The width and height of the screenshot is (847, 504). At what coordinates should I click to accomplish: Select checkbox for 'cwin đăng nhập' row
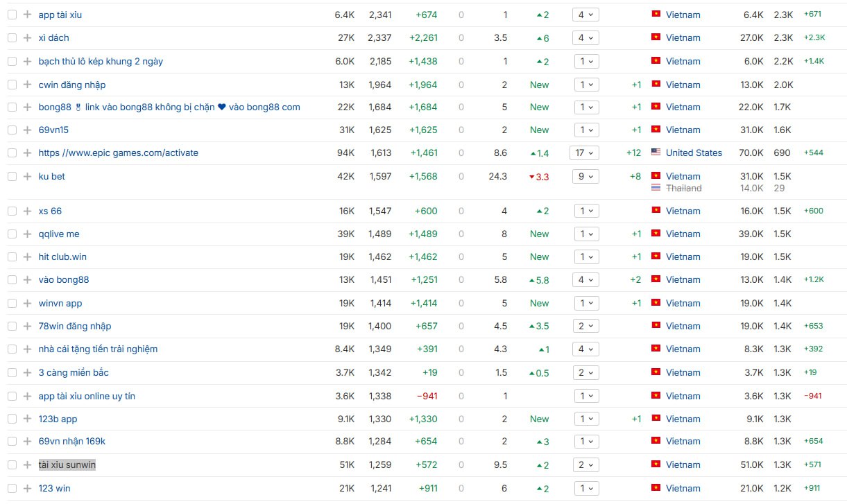(12, 85)
